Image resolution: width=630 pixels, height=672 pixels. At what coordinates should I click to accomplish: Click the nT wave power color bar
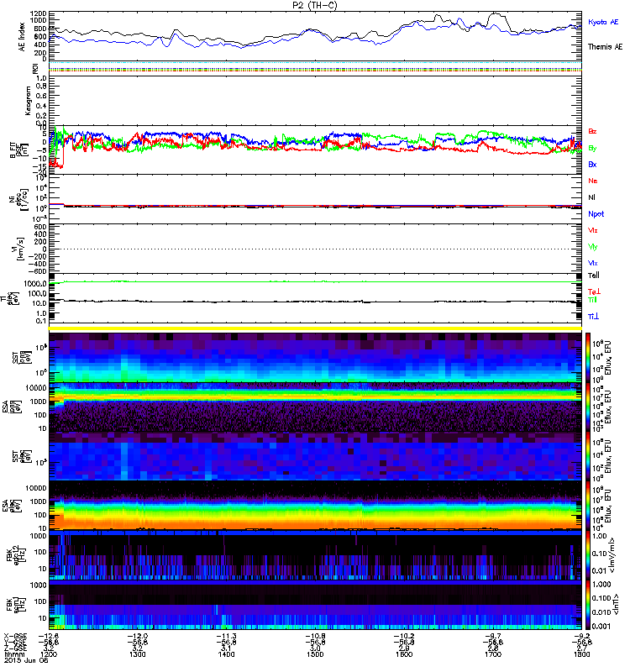coord(588,605)
